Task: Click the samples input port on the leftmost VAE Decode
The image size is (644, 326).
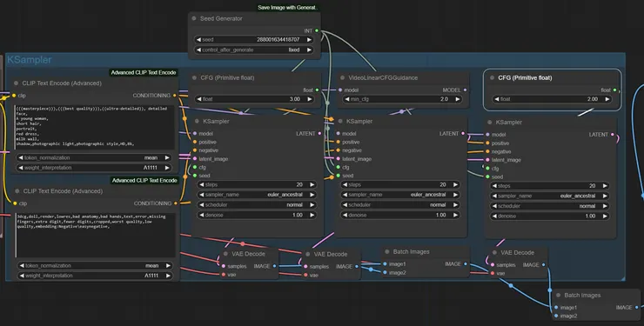Action: (x=224, y=266)
